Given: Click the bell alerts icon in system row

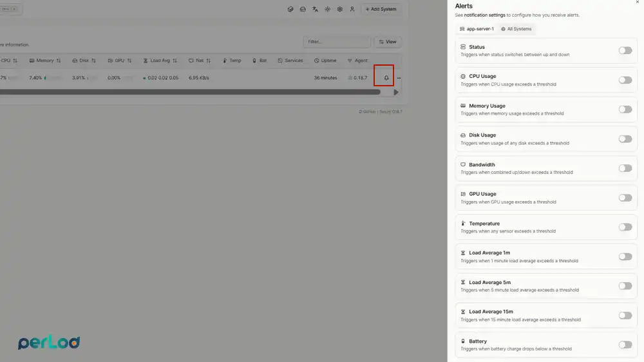Looking at the screenshot, I should click(x=386, y=78).
